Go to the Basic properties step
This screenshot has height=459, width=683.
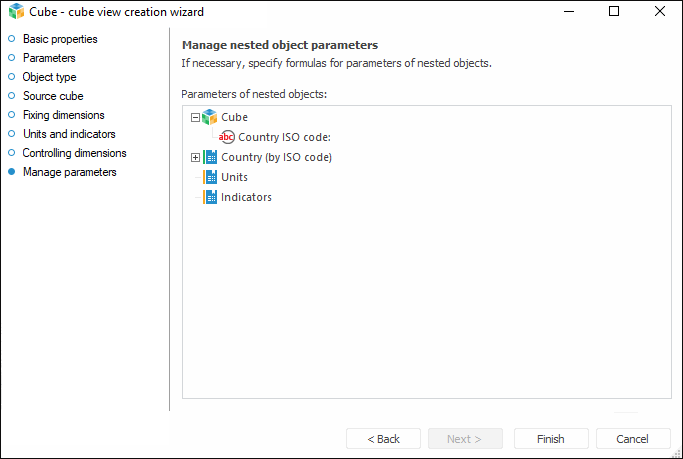60,39
